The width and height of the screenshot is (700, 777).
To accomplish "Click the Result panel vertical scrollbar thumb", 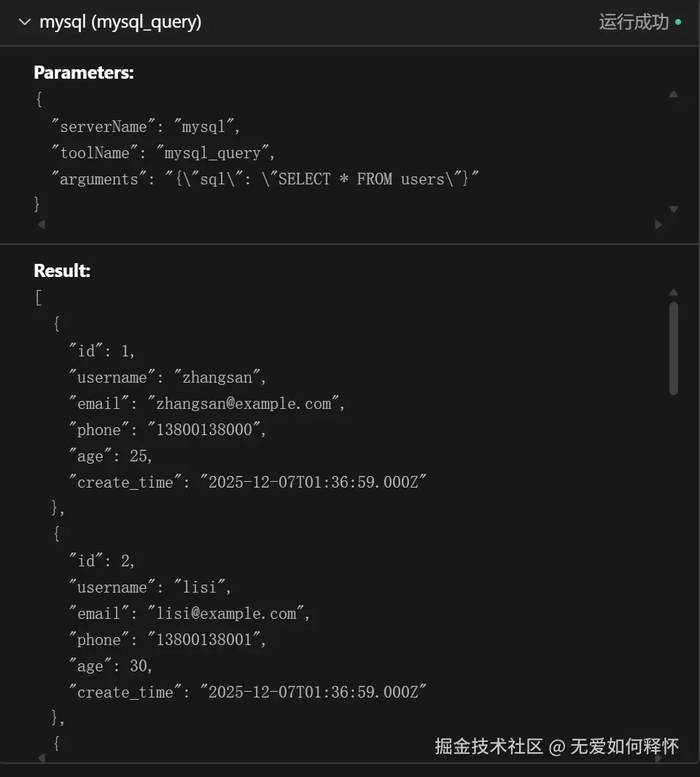I will [674, 348].
